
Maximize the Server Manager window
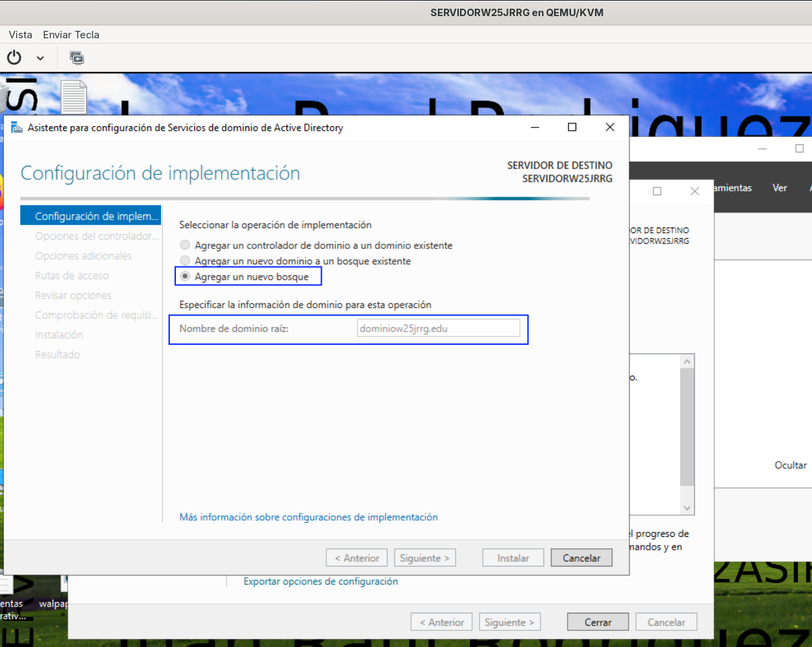pyautogui.click(x=799, y=148)
